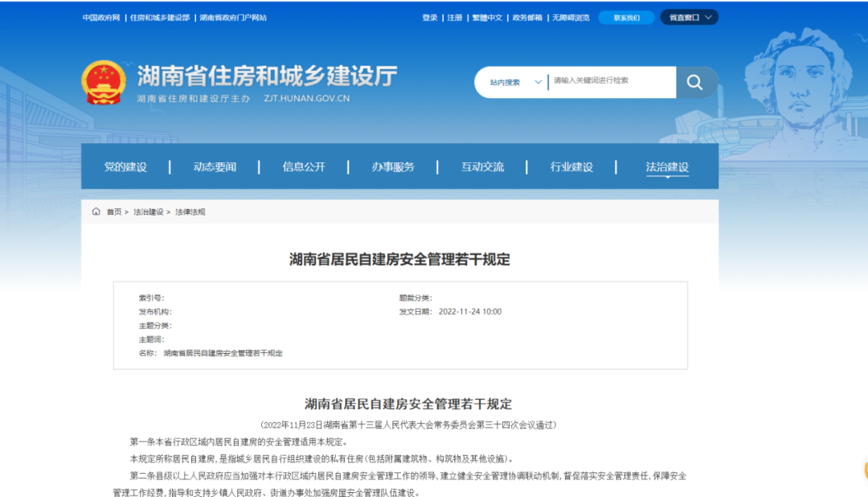Open the 政务邮箱 link
This screenshot has width=868, height=497.
click(527, 18)
